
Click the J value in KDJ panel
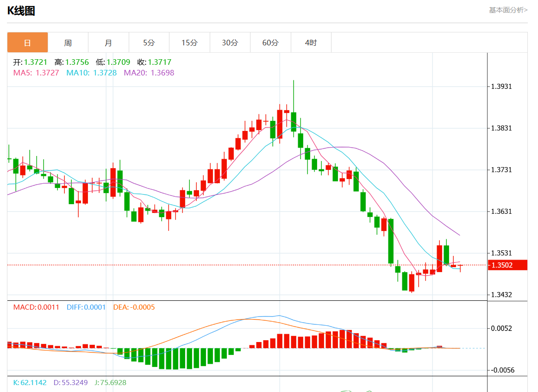(x=110, y=383)
